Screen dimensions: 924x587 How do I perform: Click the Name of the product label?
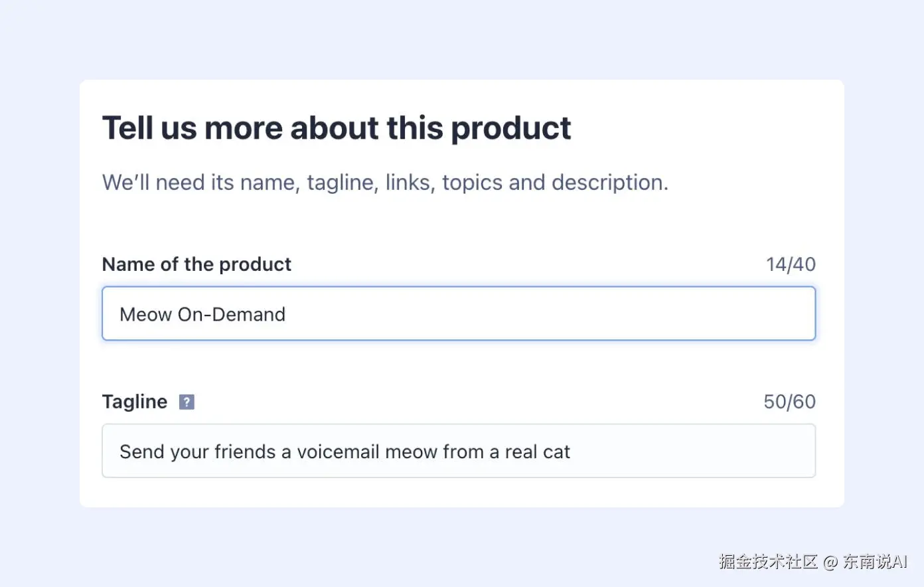(x=196, y=264)
